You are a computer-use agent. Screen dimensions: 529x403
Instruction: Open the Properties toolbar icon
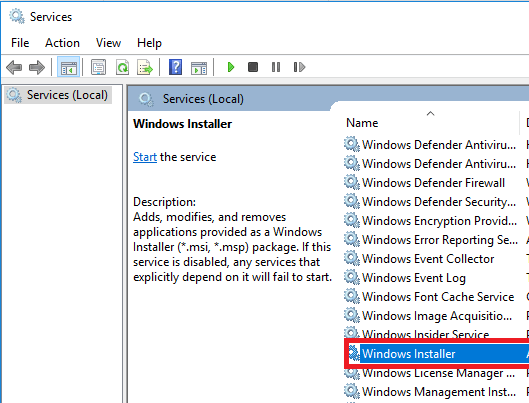click(x=98, y=67)
